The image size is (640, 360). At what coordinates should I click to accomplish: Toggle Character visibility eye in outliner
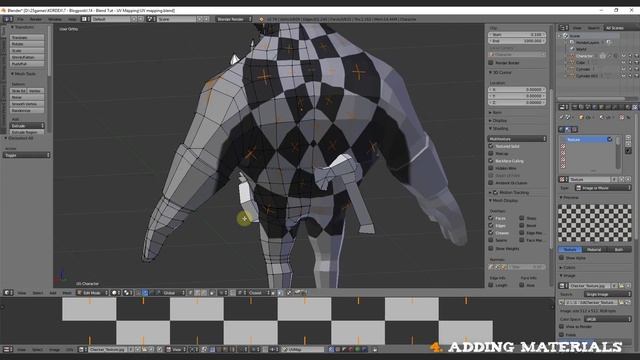(623, 56)
